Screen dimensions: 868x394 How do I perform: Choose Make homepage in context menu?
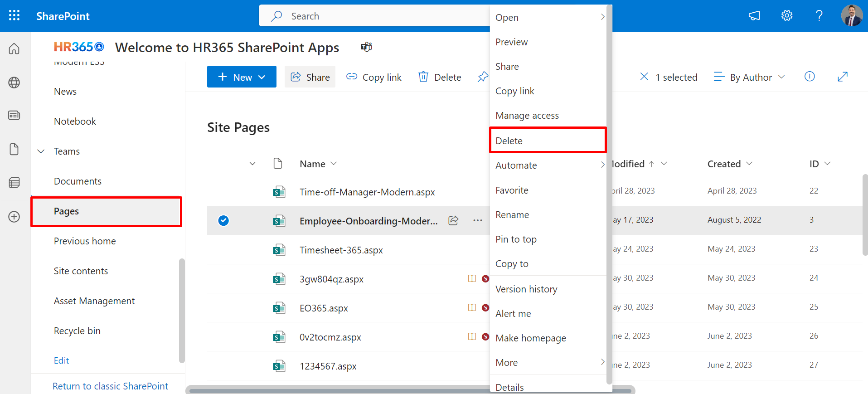click(x=548, y=338)
